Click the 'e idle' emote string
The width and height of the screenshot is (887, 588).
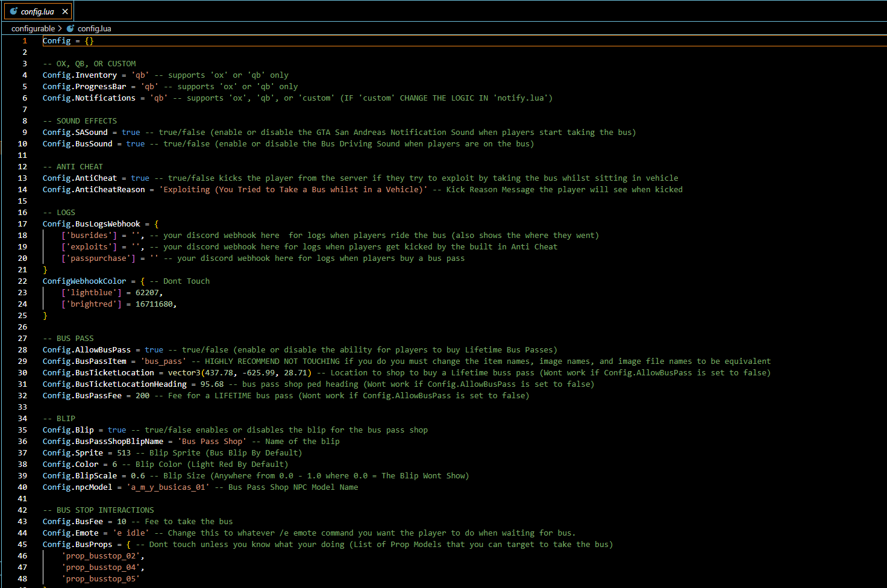pyautogui.click(x=131, y=533)
